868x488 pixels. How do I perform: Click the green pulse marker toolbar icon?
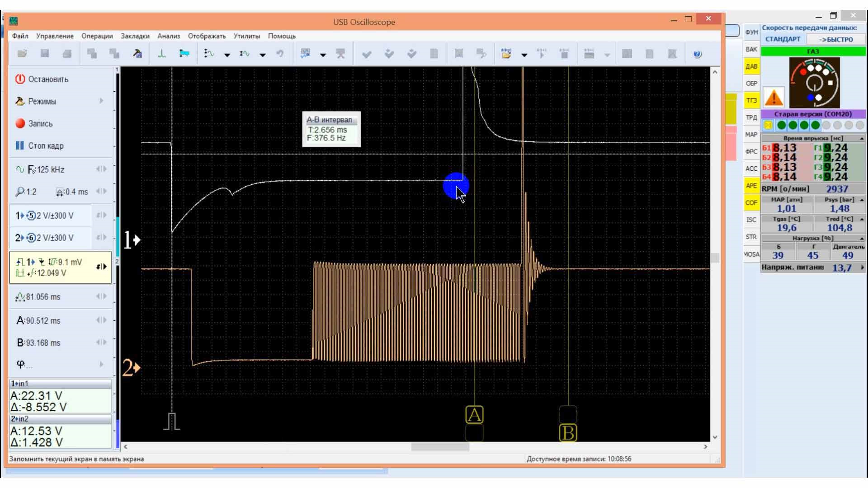[x=161, y=54]
